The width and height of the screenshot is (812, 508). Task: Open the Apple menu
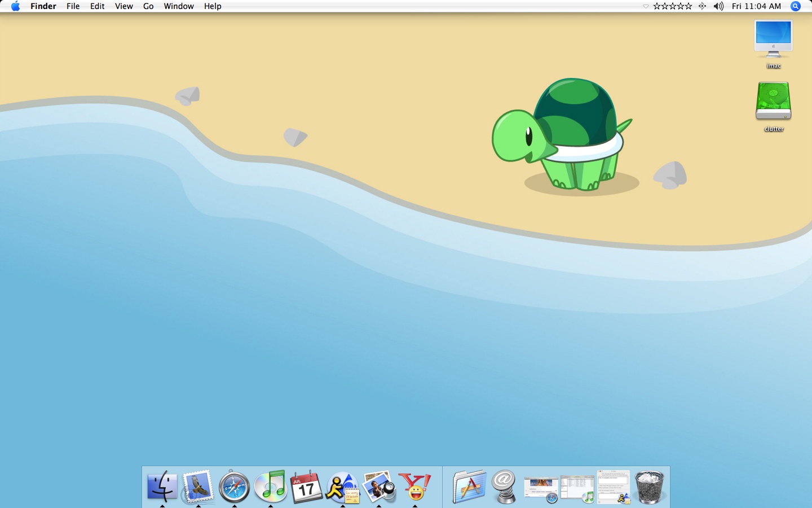[15, 6]
